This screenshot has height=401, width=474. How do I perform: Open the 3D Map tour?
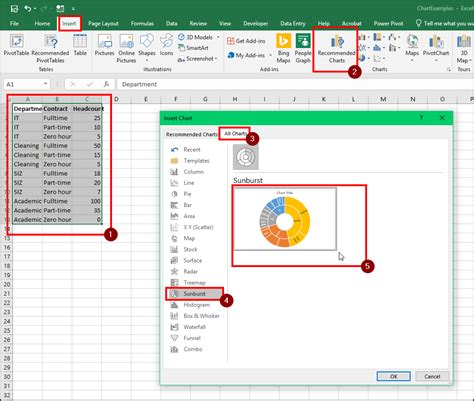(x=464, y=48)
